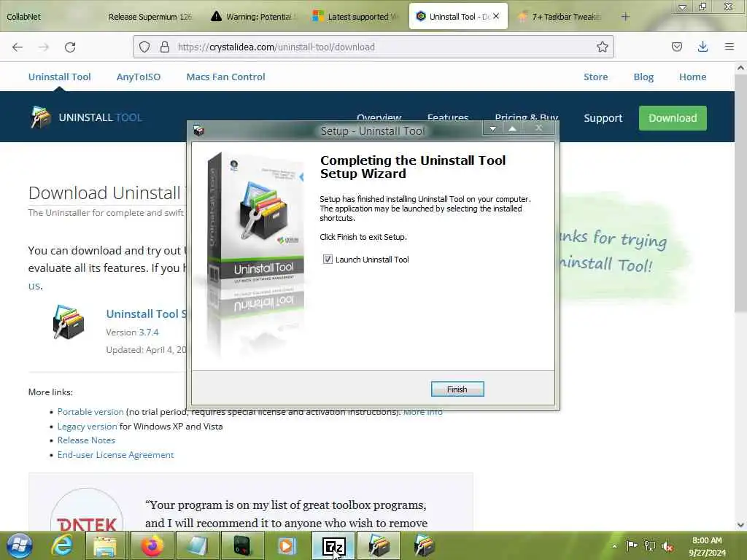Screen dimensions: 747x560
Task: Open tracking protection shield icon
Action: 144,47
